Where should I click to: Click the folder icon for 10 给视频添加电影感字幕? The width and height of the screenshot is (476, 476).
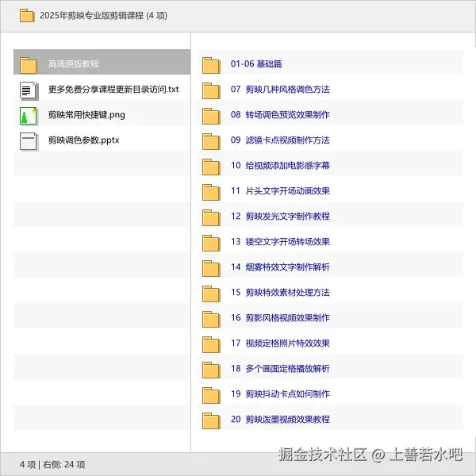point(211,167)
